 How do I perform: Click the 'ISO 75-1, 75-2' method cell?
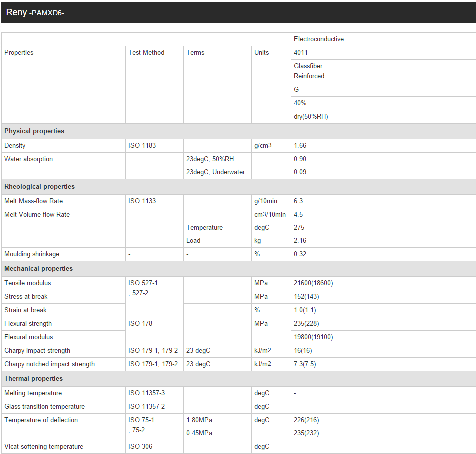point(154,427)
